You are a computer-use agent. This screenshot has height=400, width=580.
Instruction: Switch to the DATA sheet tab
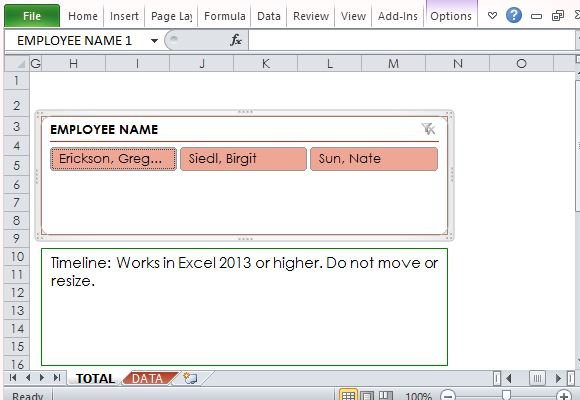147,379
